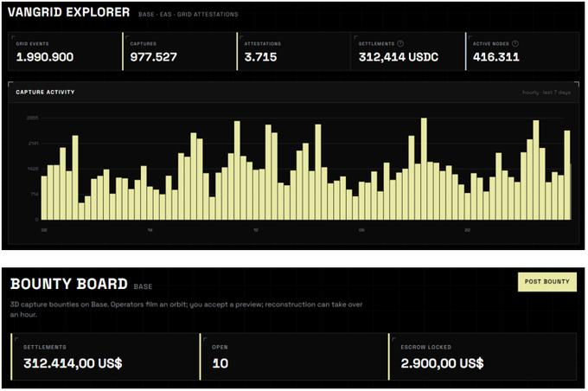Click the ACTIVE NODES card label

point(491,44)
